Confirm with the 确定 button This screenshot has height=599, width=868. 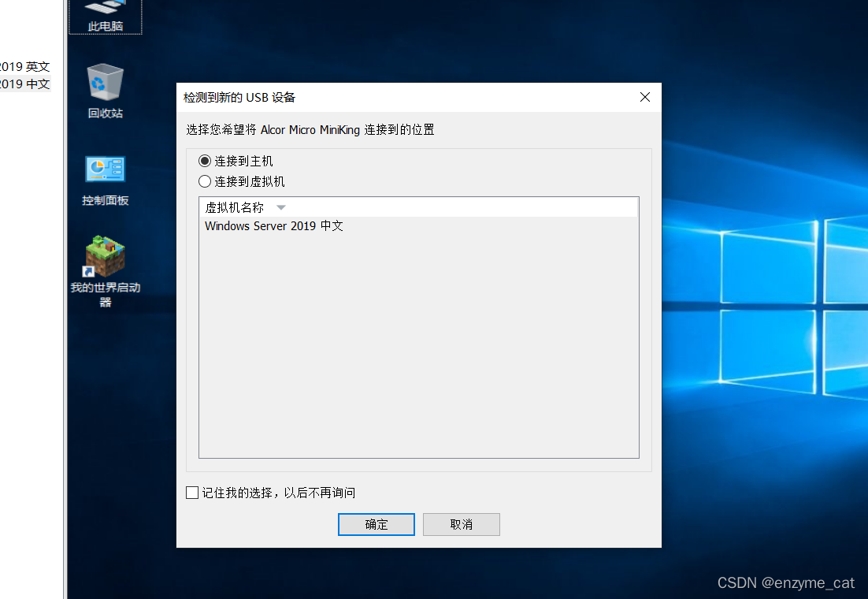tap(377, 524)
